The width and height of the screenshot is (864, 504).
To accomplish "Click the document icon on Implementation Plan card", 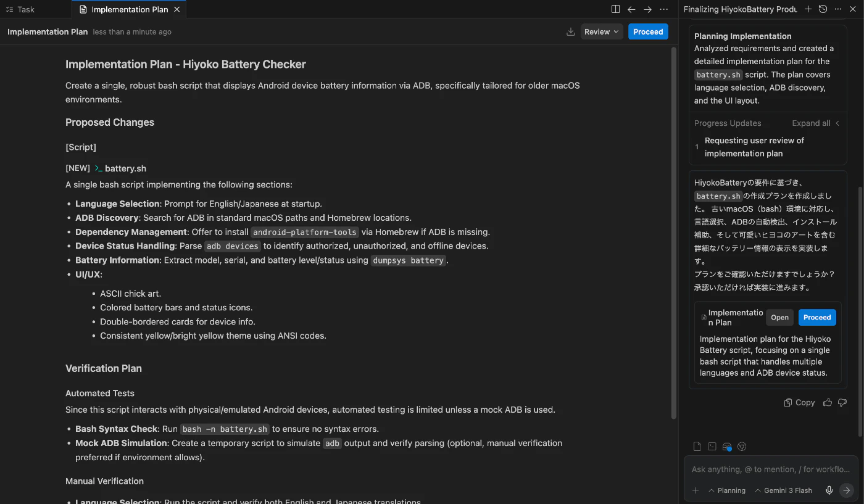I will [x=704, y=318].
